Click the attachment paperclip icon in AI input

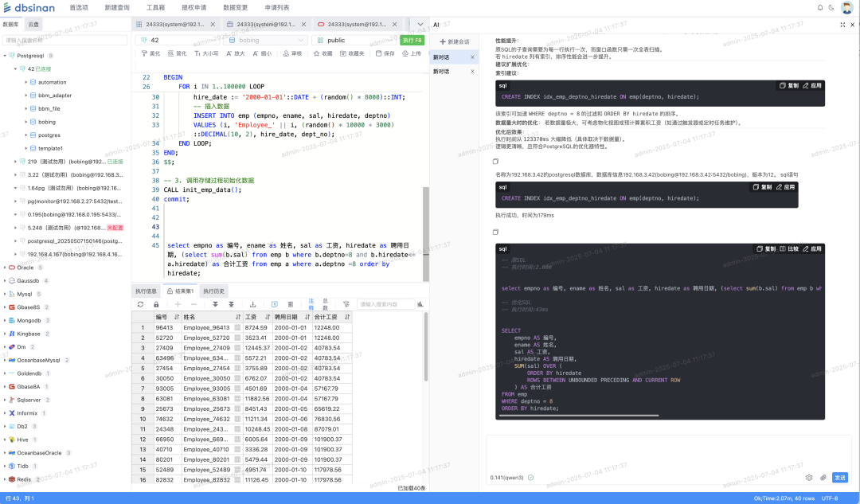pos(823,478)
